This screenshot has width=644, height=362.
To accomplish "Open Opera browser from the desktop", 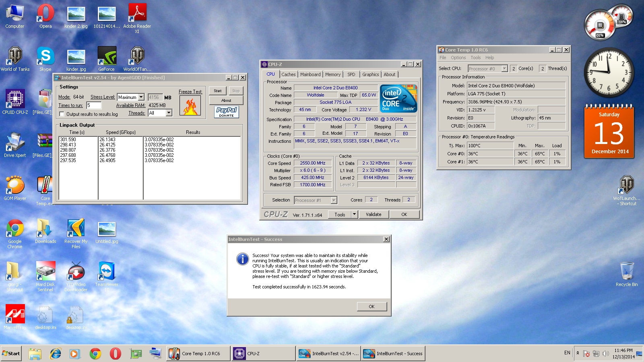I will click(45, 14).
